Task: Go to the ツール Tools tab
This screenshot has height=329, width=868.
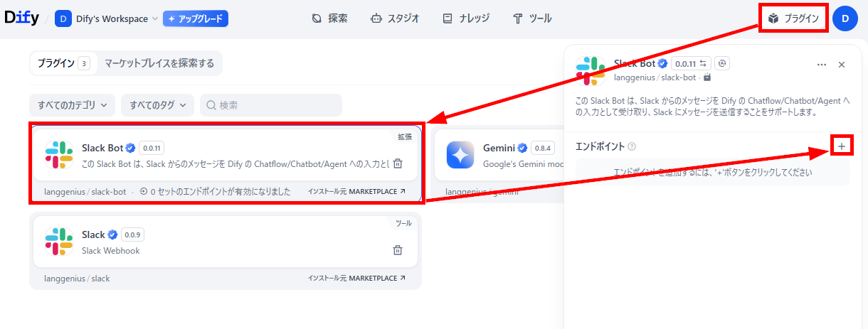Action: point(532,18)
